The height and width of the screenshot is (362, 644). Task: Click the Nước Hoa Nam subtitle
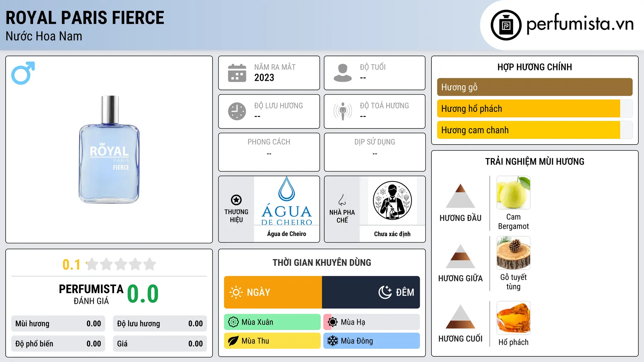coord(44,36)
